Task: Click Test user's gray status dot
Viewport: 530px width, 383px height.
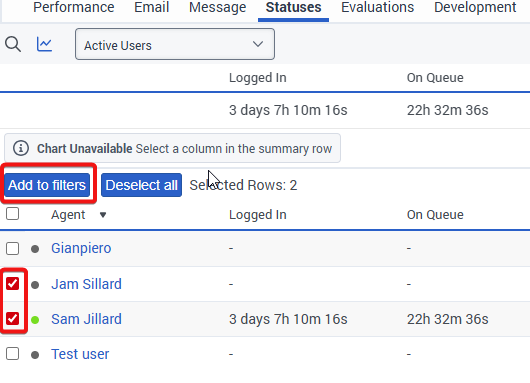Action: tap(35, 355)
